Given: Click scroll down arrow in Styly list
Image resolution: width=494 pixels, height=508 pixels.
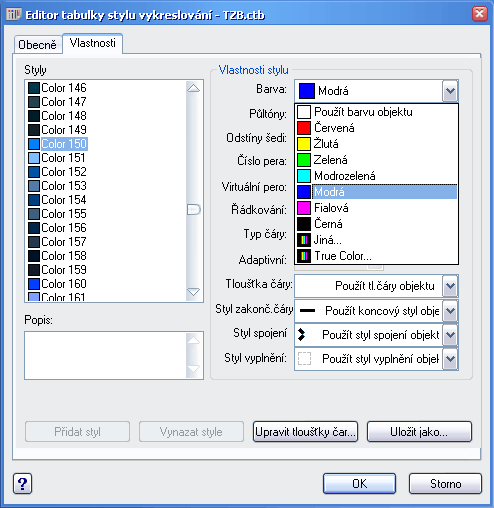Looking at the screenshot, I should coord(193,292).
